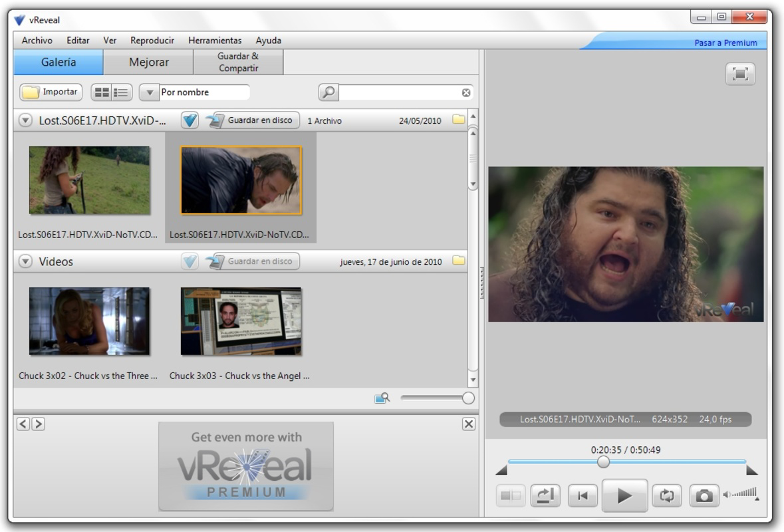784x532 pixels.
Task: Click jueves, 17 de junio de 2010 label
Action: 391,262
